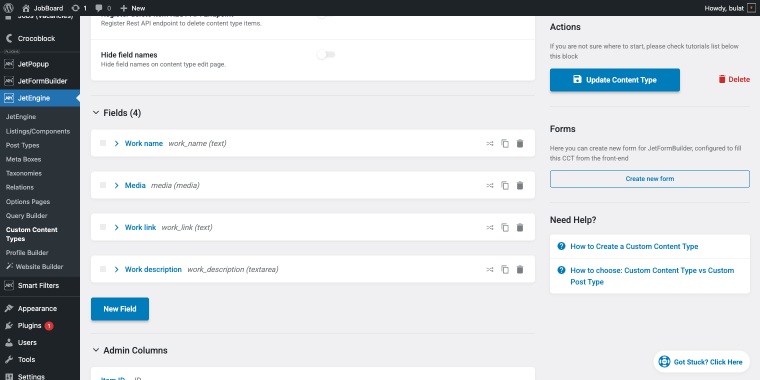Delete the Media field
Image resolution: width=760 pixels, height=380 pixels.
[x=520, y=185]
